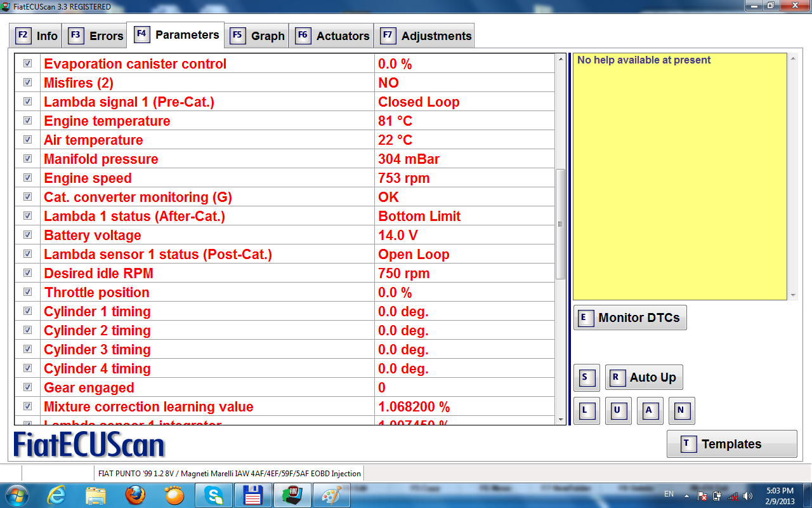Open the Templates button

click(731, 444)
